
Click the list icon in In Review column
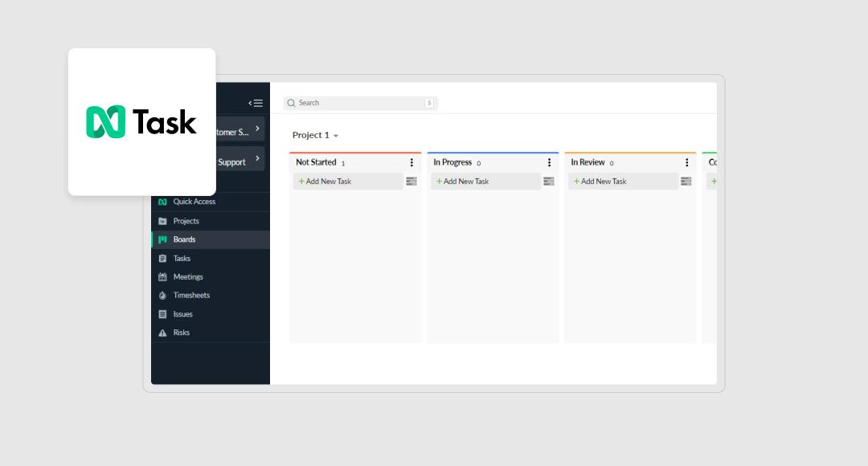point(686,182)
